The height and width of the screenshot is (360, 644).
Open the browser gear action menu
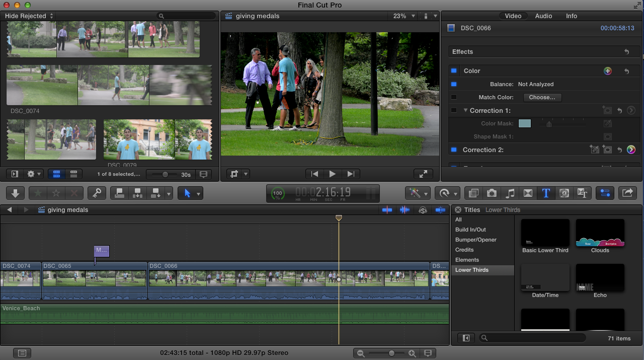click(34, 174)
